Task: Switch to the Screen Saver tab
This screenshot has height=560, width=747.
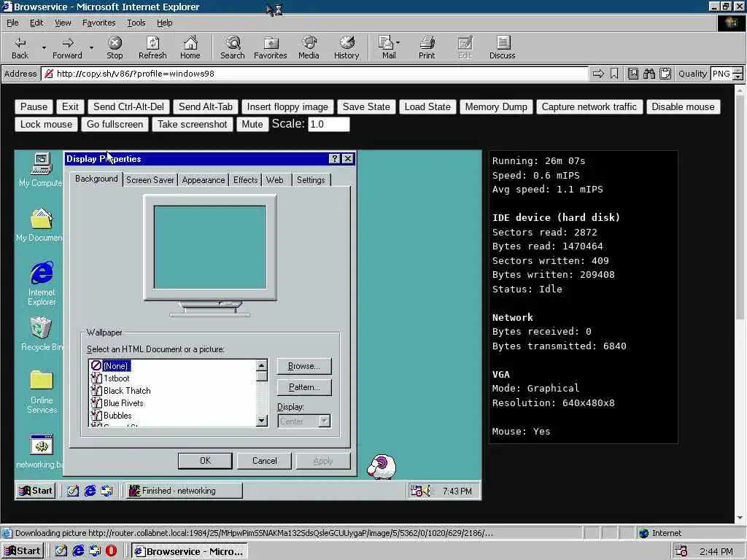Action: pos(150,180)
